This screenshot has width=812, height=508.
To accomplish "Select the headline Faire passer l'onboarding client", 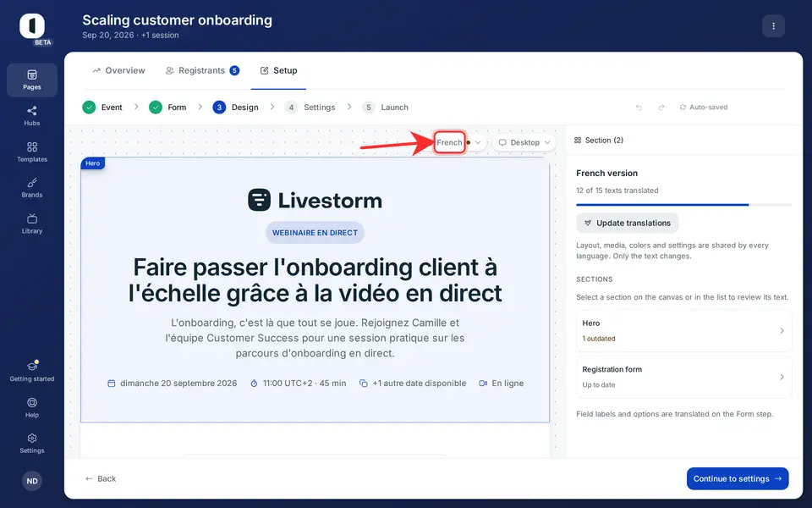I will click(315, 280).
